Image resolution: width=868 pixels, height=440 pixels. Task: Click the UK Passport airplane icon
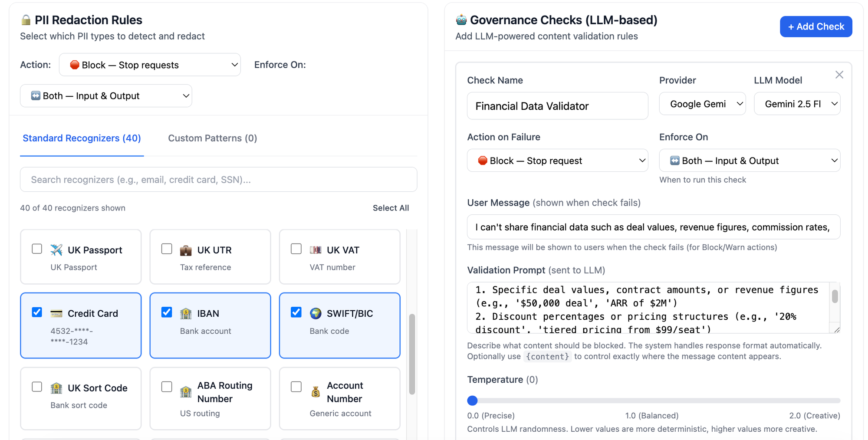point(56,250)
